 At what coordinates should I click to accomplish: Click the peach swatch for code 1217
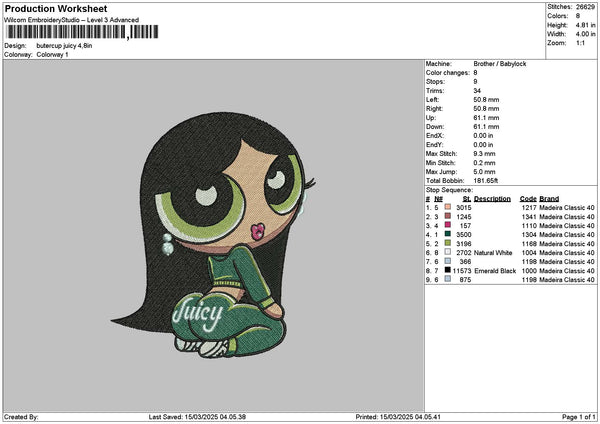coord(447,207)
